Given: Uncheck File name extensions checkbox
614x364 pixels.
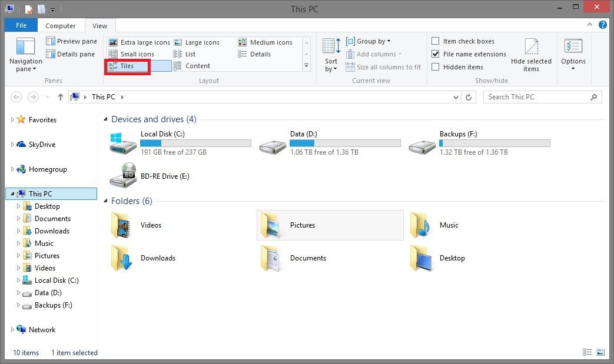Looking at the screenshot, I should (x=436, y=54).
